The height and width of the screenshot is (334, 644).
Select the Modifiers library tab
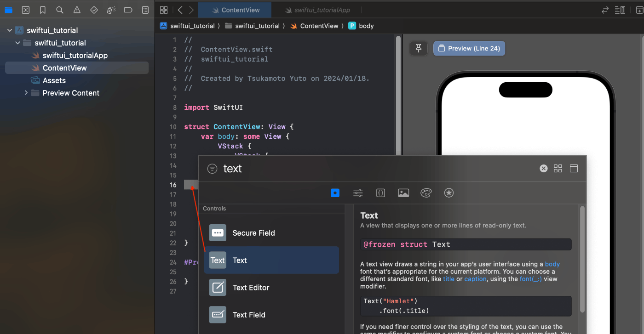(x=358, y=193)
